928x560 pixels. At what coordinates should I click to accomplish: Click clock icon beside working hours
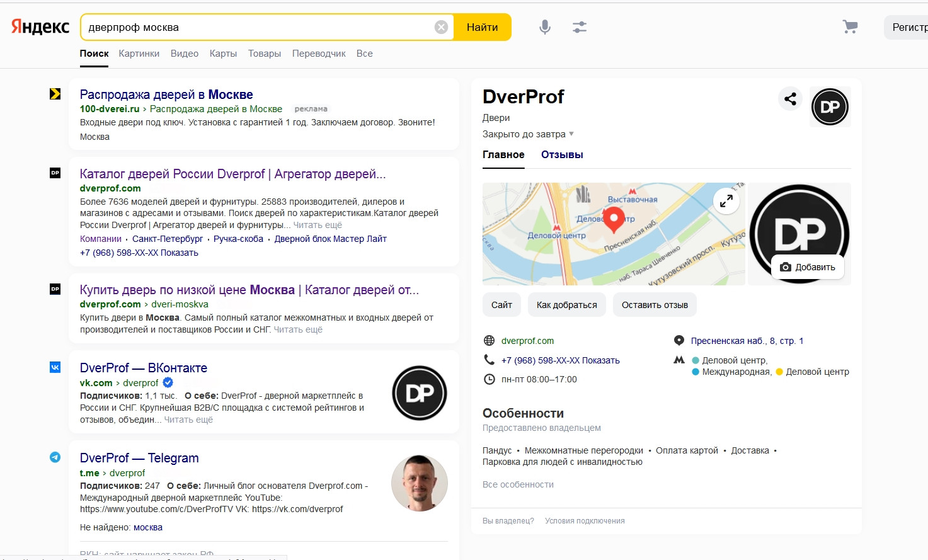(x=489, y=379)
